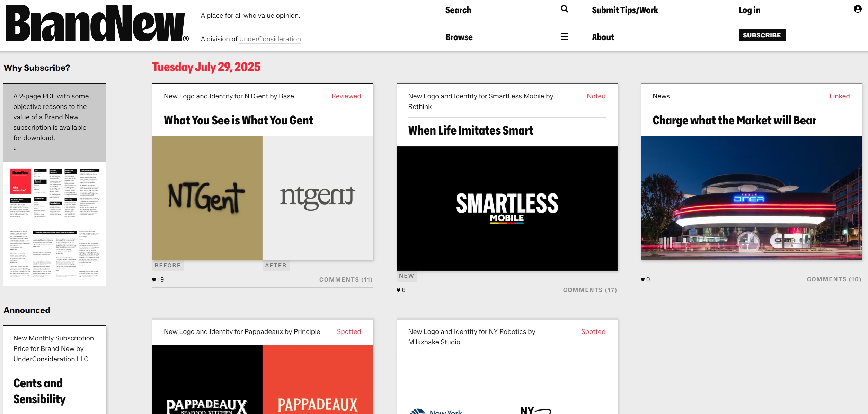
Task: View Comments (17) on SmartLess post
Action: pos(590,290)
